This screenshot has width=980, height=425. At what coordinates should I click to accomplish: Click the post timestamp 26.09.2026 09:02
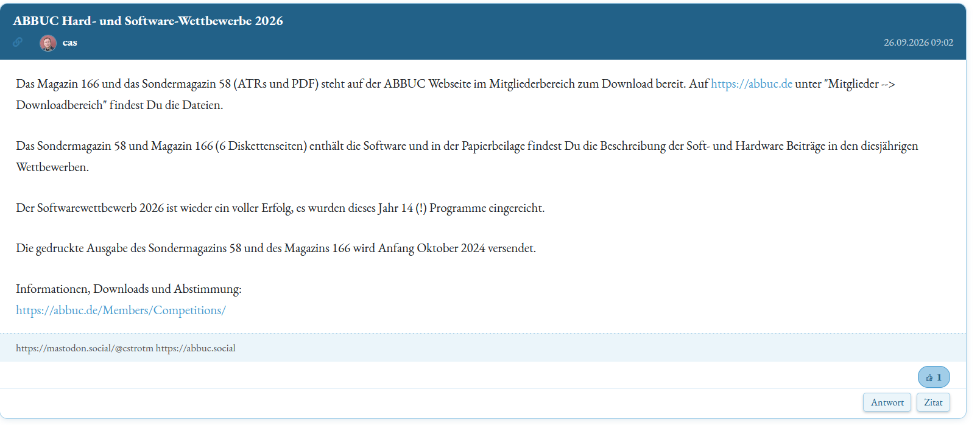click(x=918, y=43)
